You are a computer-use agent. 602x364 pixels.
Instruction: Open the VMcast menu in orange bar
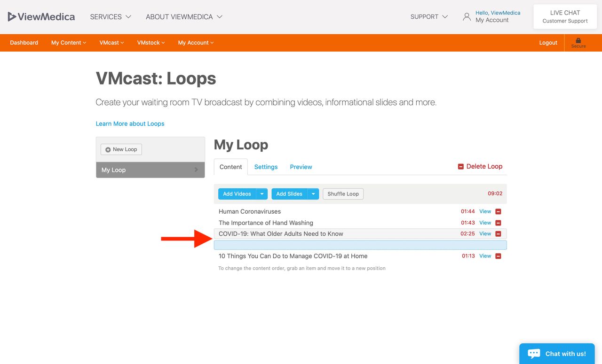pos(111,43)
